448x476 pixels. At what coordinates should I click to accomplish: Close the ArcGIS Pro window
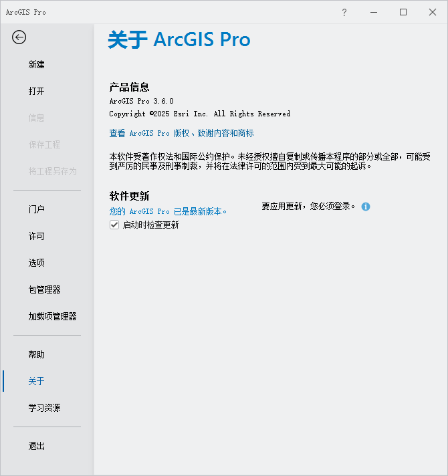click(x=433, y=12)
